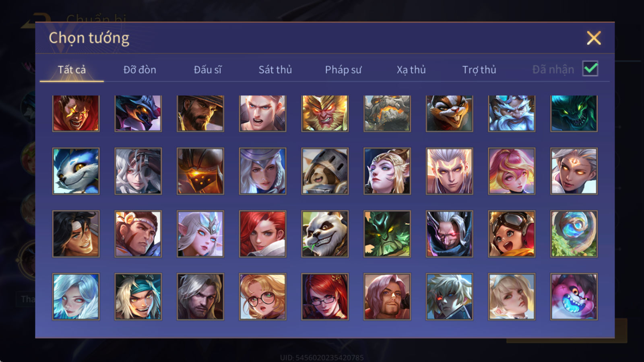Viewport: 644px width, 362px height.
Task: Open the Sát thủ tab
Action: coord(275,70)
